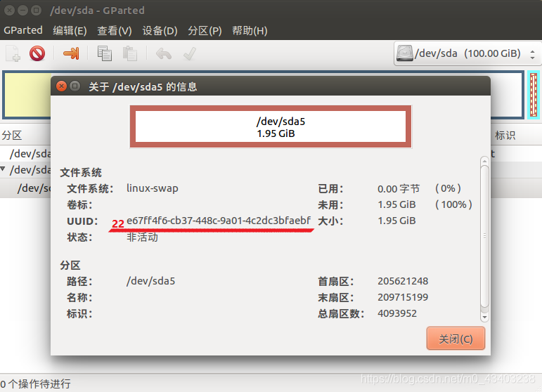Click the Apply all operations checkmark

190,53
